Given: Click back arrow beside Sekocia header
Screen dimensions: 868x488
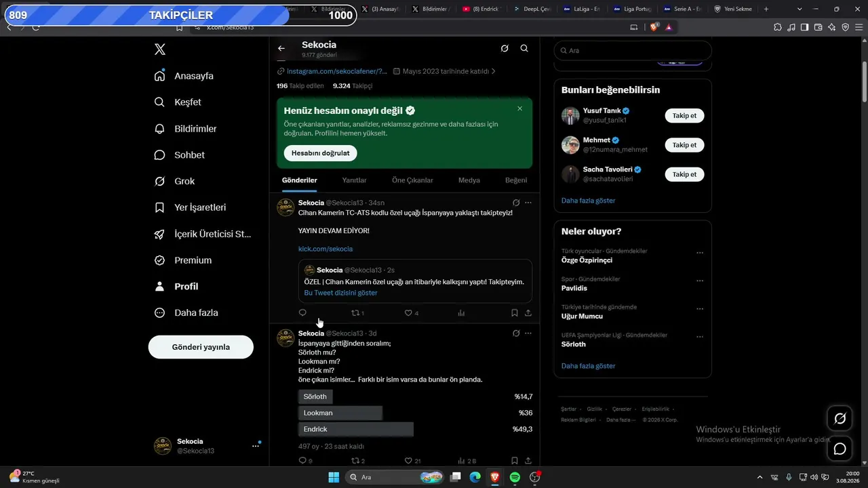Looking at the screenshot, I should click(x=281, y=48).
